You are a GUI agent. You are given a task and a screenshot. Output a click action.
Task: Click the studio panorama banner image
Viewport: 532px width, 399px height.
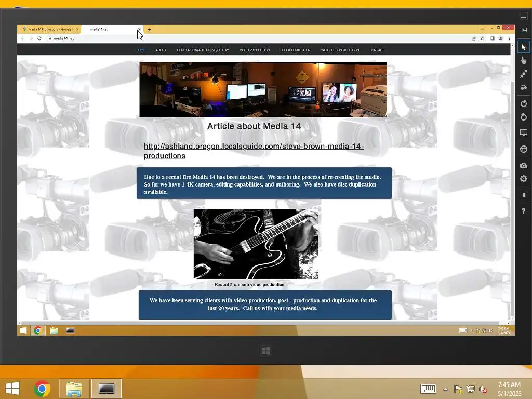click(263, 89)
